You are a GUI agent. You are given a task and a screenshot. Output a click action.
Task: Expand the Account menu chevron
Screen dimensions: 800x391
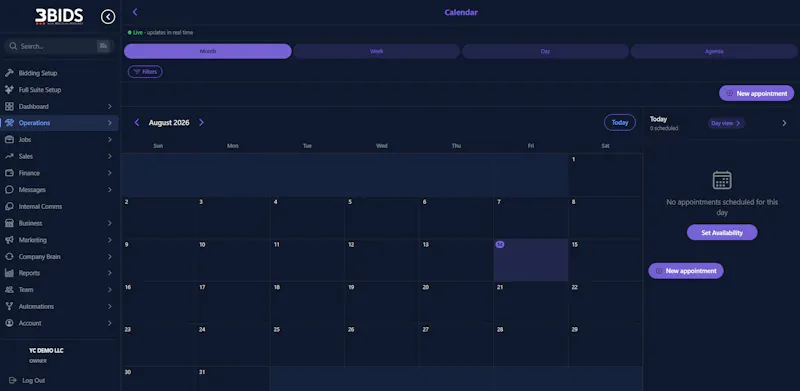[110, 323]
